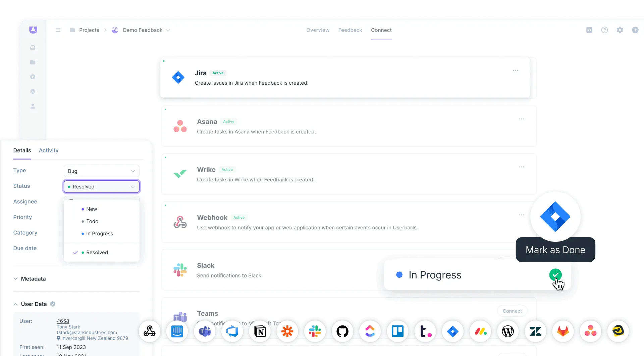Click the layers icon in the sidebar
644x356 pixels.
[33, 91]
